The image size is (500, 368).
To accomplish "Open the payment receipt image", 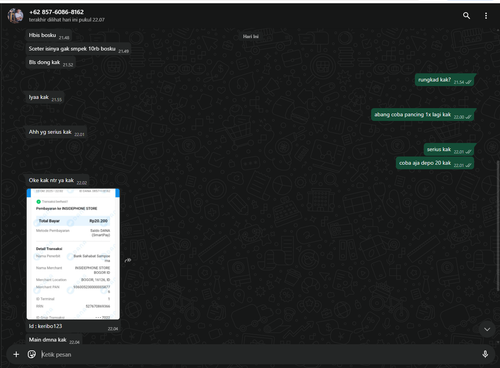I will pos(73,254).
